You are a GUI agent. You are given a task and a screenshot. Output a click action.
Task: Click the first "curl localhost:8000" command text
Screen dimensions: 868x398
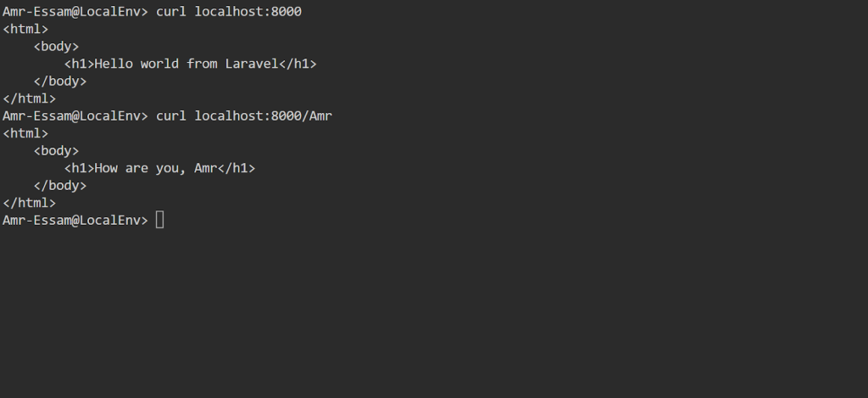[x=229, y=12]
